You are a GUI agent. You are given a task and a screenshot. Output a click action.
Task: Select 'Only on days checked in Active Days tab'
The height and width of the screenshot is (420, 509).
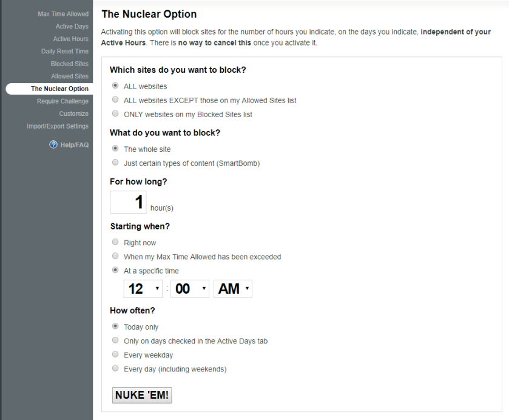pos(115,341)
